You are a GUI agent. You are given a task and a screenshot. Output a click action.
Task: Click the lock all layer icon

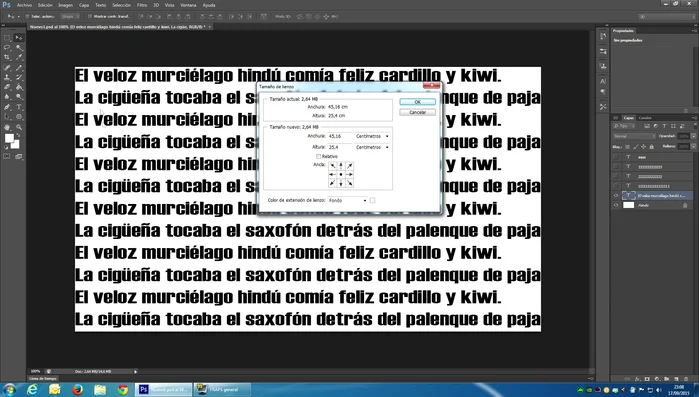tap(651, 147)
